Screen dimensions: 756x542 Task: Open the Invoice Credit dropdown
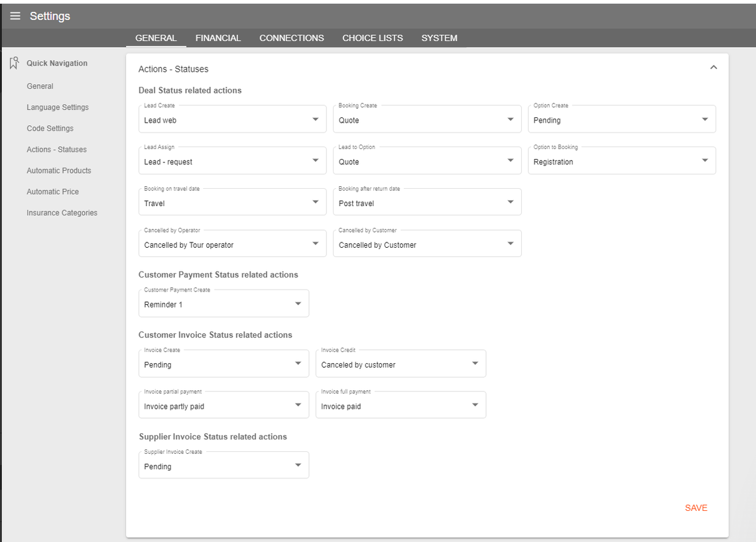coord(401,363)
